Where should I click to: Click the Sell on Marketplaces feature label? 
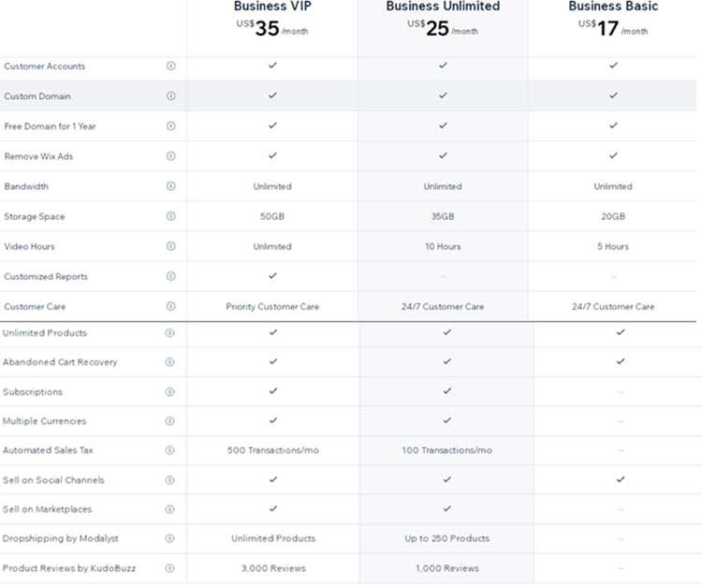pyautogui.click(x=47, y=509)
